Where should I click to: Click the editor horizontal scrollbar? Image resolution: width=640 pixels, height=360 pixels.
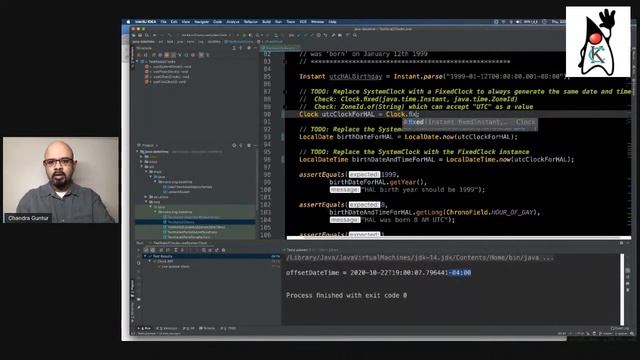tap(459, 238)
